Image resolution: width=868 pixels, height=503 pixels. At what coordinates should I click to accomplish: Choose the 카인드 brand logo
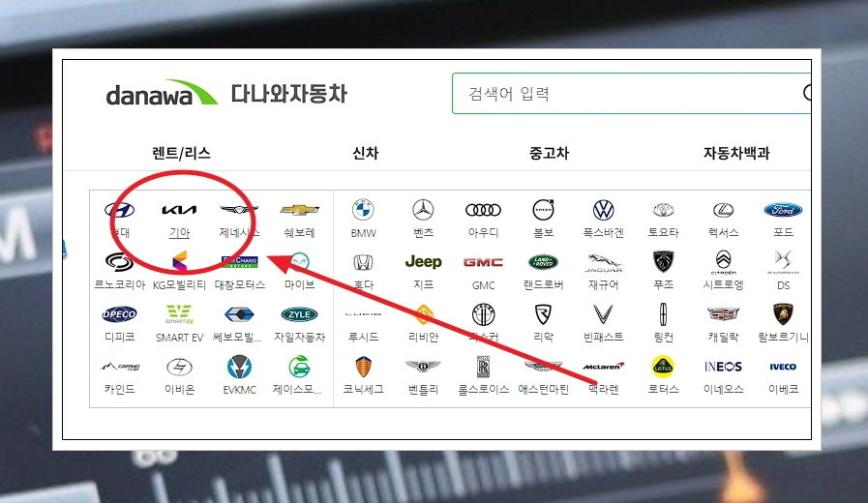120,367
